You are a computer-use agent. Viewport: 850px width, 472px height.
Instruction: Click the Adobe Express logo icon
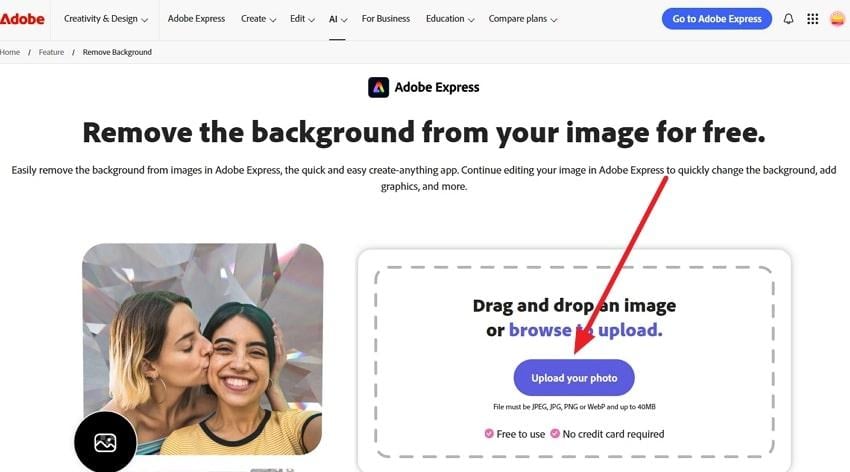point(378,87)
